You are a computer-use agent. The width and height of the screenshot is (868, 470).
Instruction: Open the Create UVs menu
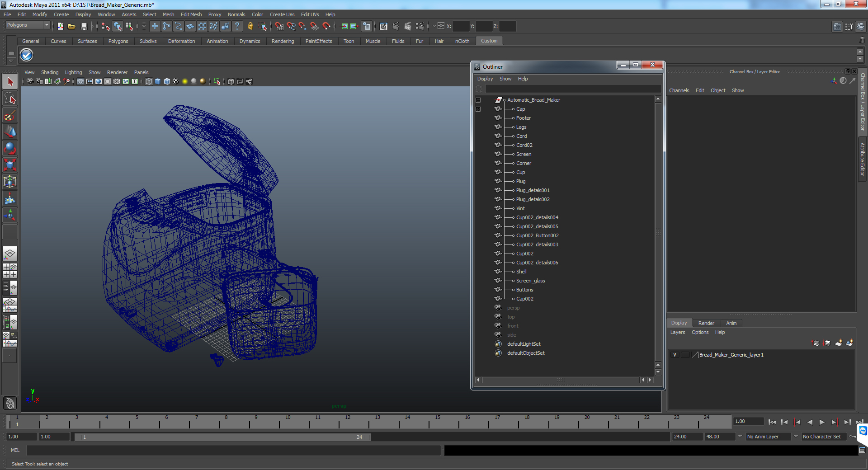(282, 14)
